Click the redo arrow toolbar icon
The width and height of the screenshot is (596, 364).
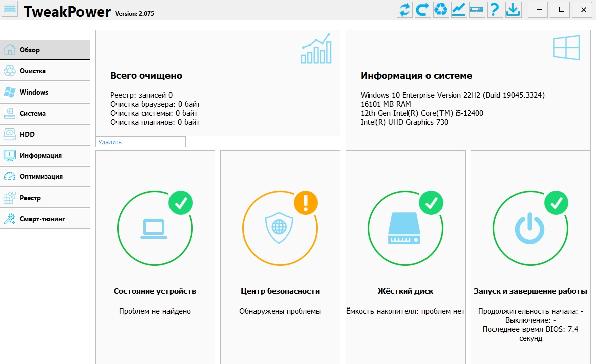422,10
